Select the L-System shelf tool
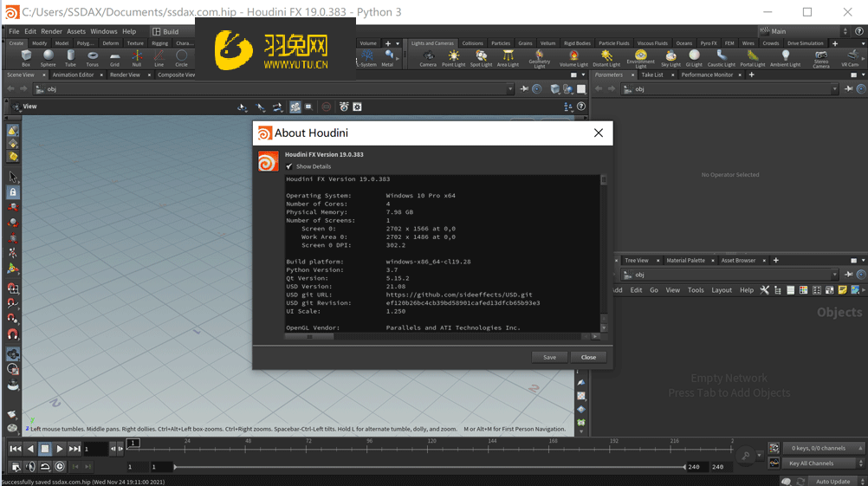Image resolution: width=868 pixels, height=486 pixels. [366, 57]
